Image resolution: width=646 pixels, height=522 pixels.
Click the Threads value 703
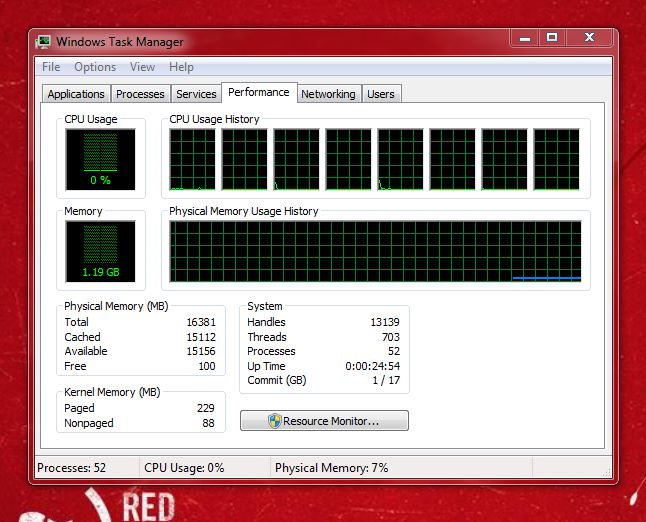(391, 337)
